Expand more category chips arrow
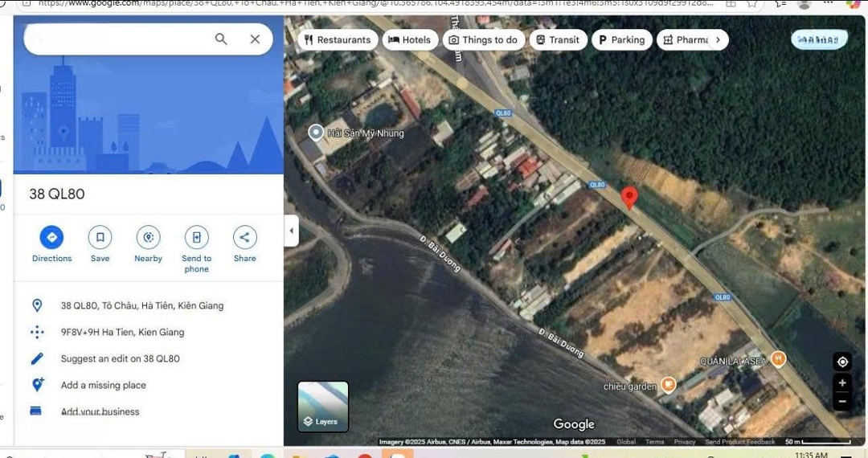The height and width of the screenshot is (458, 868). pos(718,40)
